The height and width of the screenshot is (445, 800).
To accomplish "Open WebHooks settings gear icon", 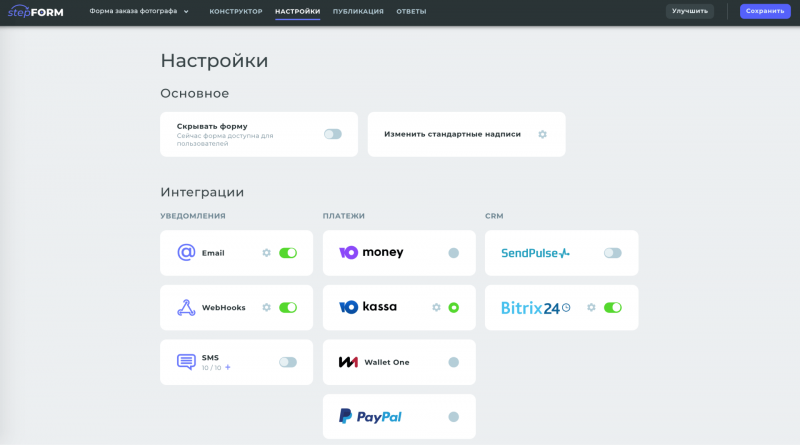I will click(266, 308).
